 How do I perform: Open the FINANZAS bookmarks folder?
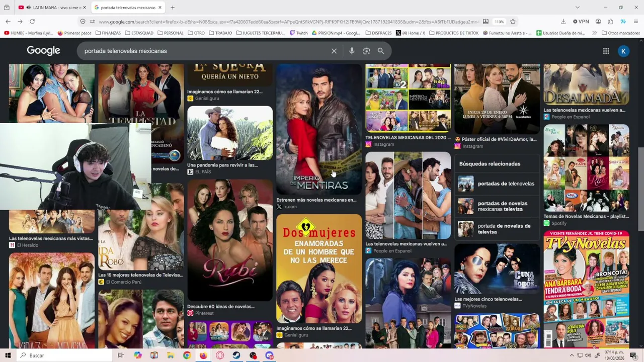coord(108,33)
